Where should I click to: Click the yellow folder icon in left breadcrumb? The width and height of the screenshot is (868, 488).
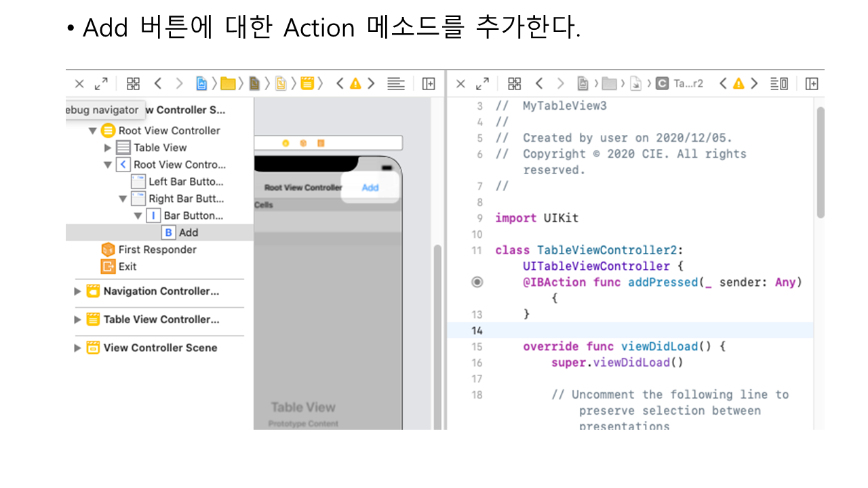click(228, 83)
